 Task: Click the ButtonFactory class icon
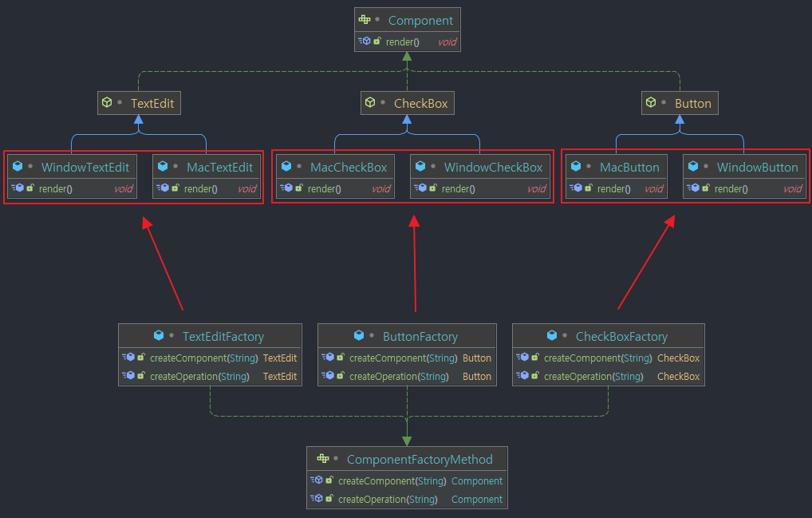[x=359, y=335]
